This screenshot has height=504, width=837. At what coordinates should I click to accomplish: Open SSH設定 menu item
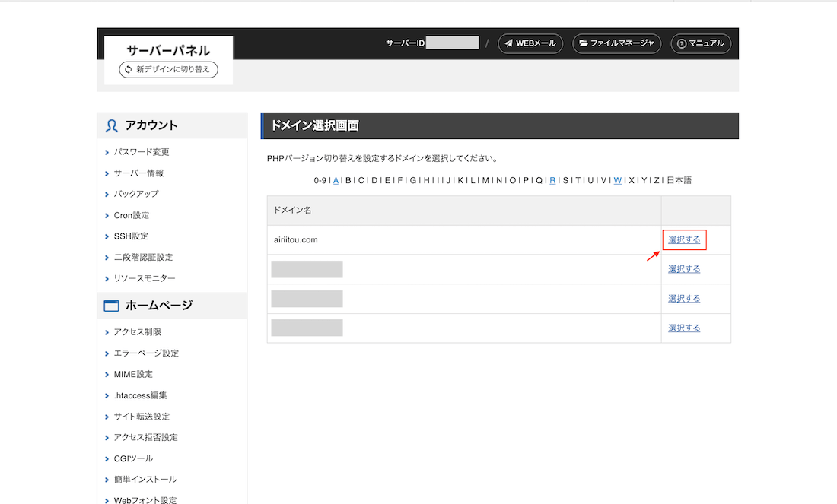(131, 236)
